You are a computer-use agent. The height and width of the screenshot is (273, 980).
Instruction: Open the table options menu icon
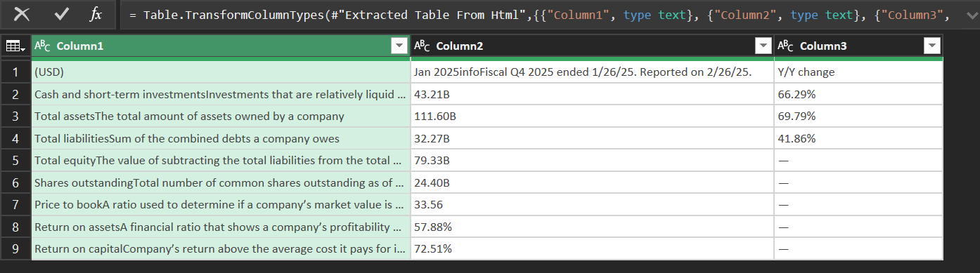point(15,46)
